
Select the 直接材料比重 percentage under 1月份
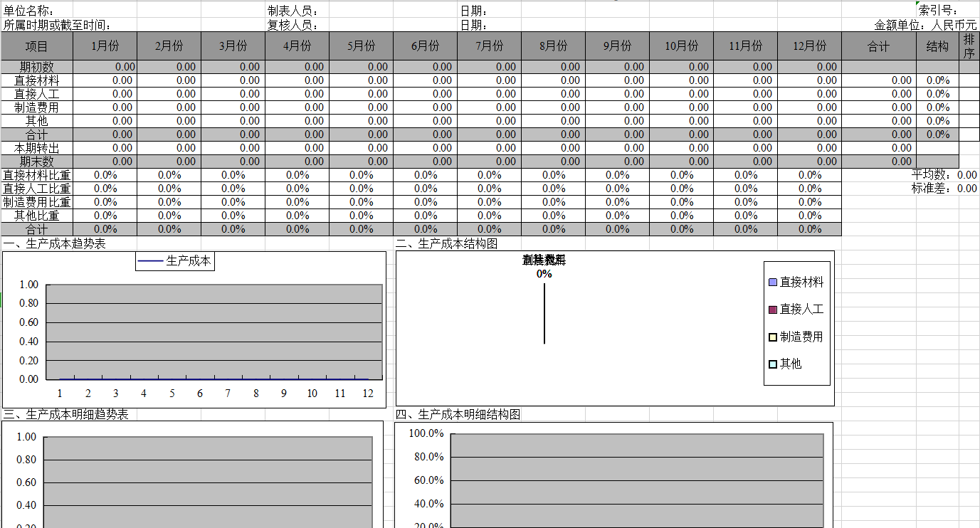pyautogui.click(x=105, y=175)
